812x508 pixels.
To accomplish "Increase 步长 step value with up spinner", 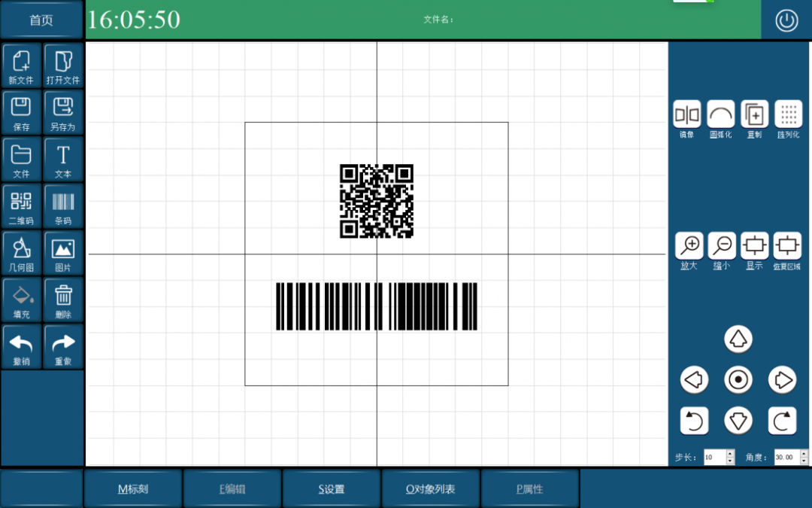I will [x=730, y=454].
